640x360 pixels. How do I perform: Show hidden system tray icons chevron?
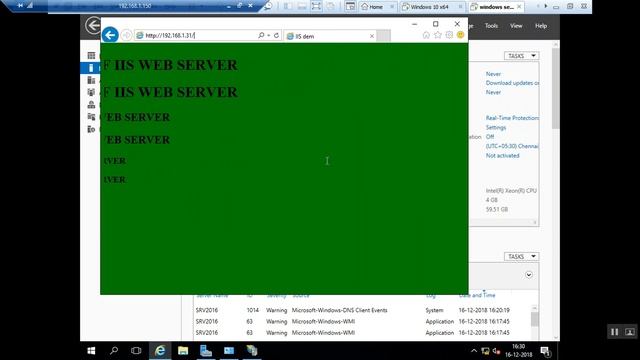pos(473,351)
